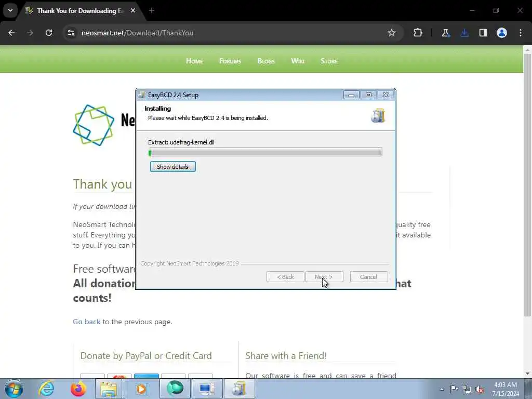Open the Forums menu item
Screen dimensions: 532x399
pos(230,61)
